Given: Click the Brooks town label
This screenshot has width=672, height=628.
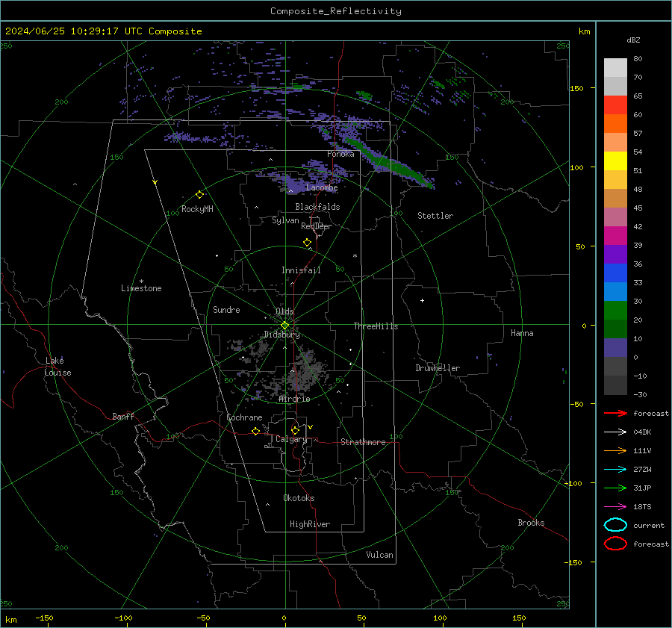Looking at the screenshot, I should click(x=531, y=523).
